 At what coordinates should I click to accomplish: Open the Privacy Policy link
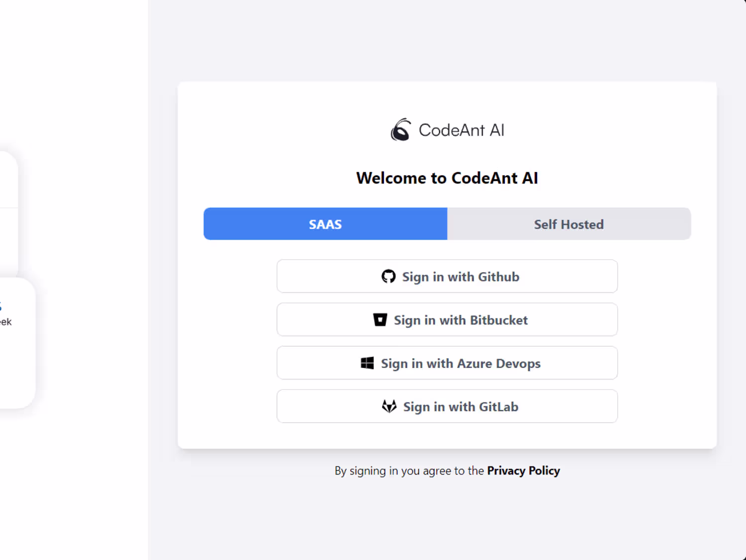point(523,470)
